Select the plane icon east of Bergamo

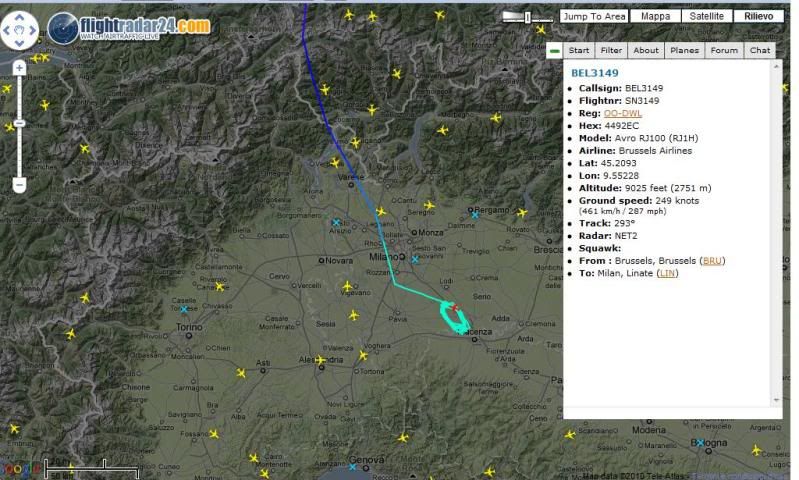click(522, 213)
